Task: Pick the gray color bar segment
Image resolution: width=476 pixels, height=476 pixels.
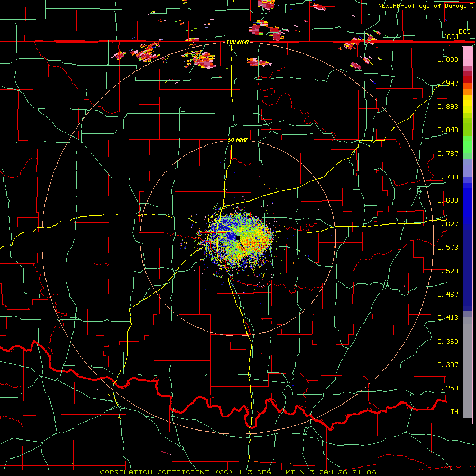Action: [x=467, y=368]
